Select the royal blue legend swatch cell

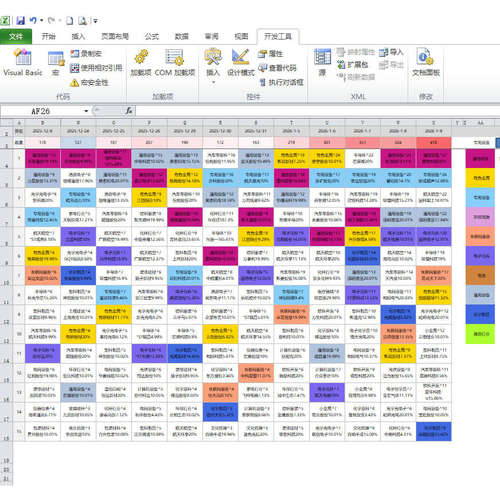[x=480, y=314]
